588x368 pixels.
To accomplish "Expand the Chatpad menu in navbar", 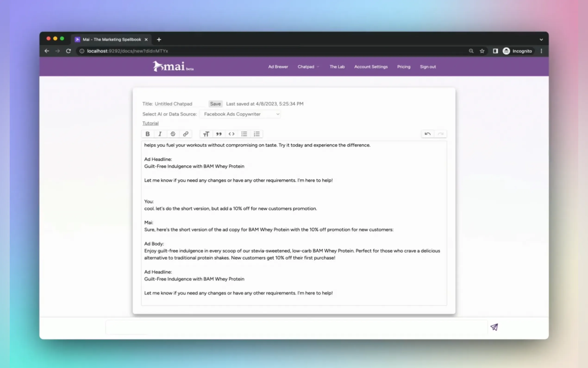I will point(308,67).
